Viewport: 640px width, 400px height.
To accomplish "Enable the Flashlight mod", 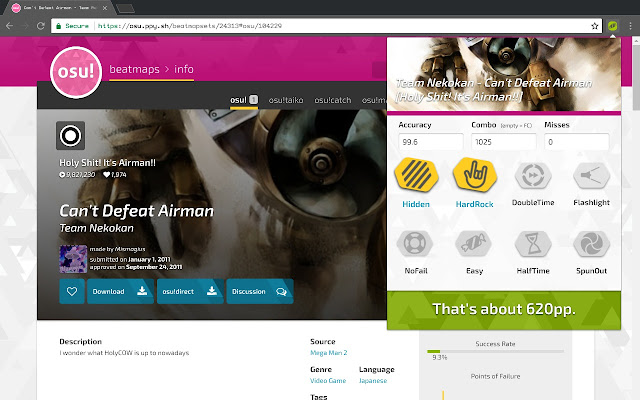I will 591,175.
